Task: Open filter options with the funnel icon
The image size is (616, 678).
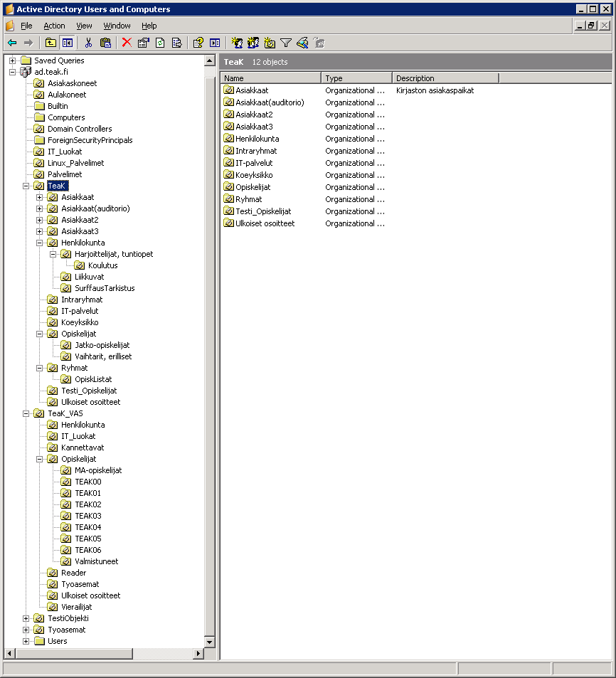Action: pos(286,43)
